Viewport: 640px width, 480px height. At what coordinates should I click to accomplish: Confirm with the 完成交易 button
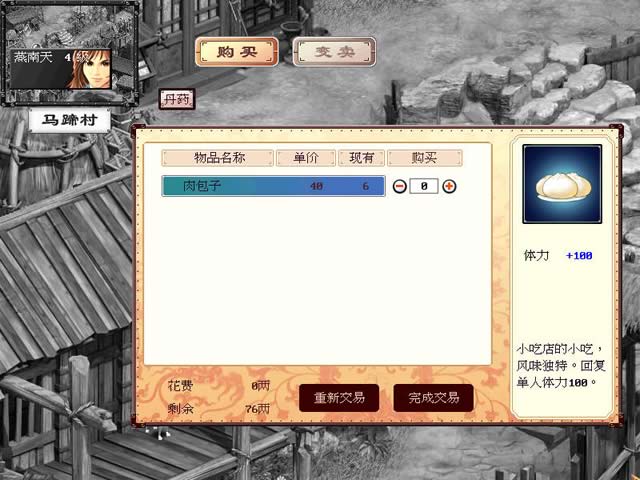[x=433, y=398]
